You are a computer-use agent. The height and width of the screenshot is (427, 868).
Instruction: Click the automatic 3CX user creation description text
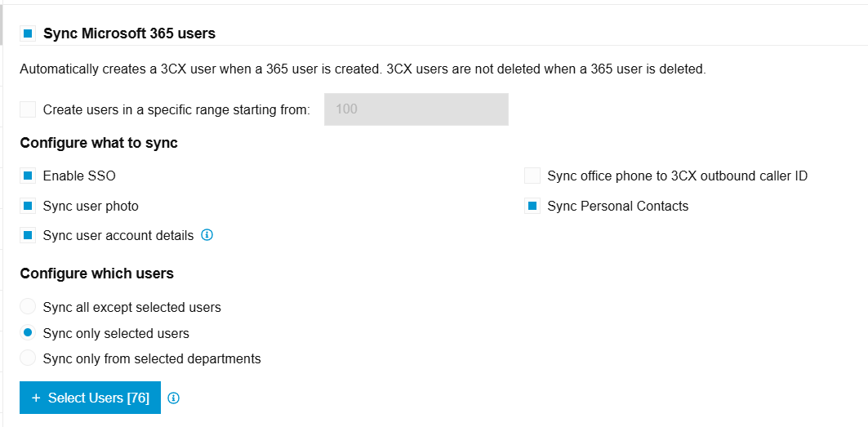(362, 69)
